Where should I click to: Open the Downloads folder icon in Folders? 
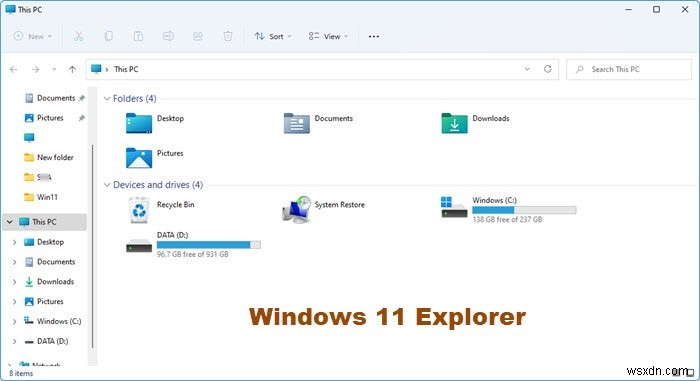point(454,123)
